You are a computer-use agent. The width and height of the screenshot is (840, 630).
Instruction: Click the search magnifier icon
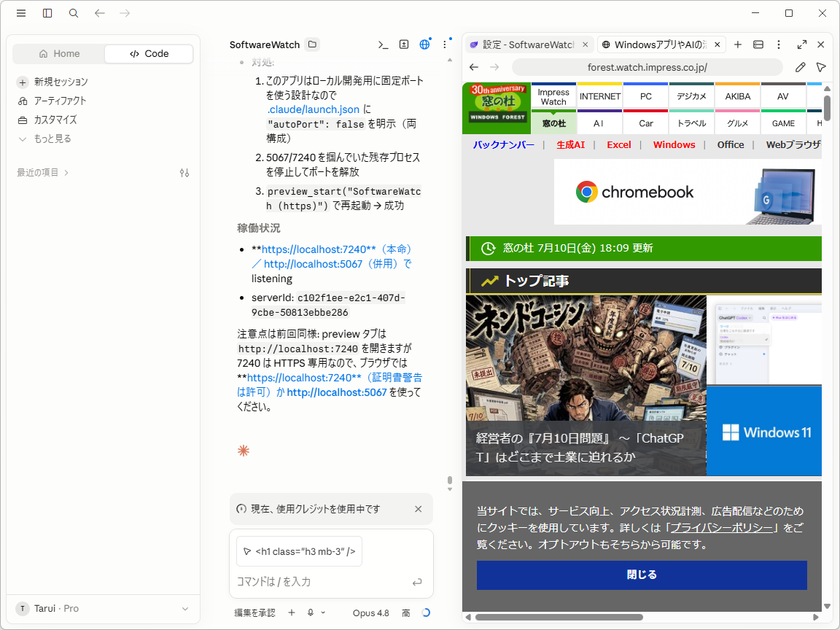(x=74, y=13)
